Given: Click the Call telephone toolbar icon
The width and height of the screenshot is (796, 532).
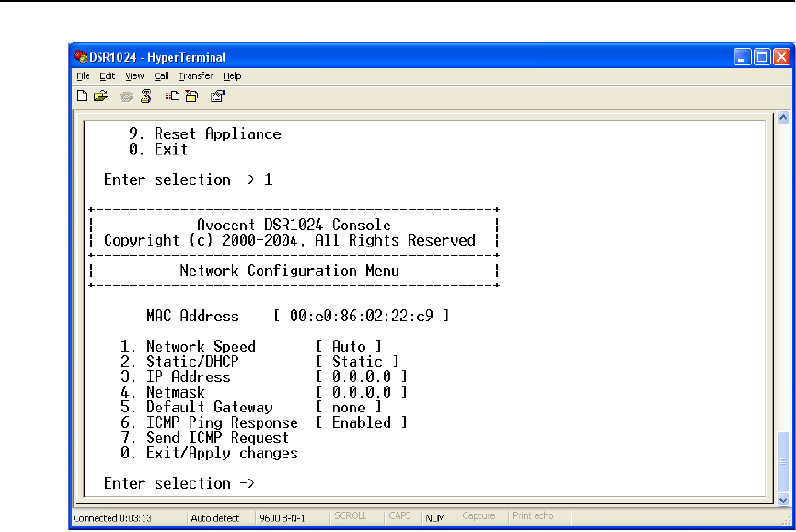Looking at the screenshot, I should pyautogui.click(x=127, y=95).
